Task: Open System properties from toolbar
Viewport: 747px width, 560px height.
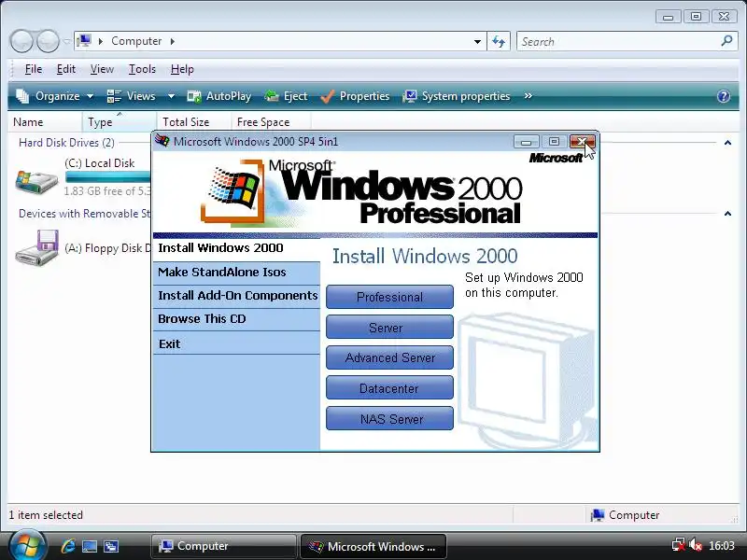Action: click(457, 96)
